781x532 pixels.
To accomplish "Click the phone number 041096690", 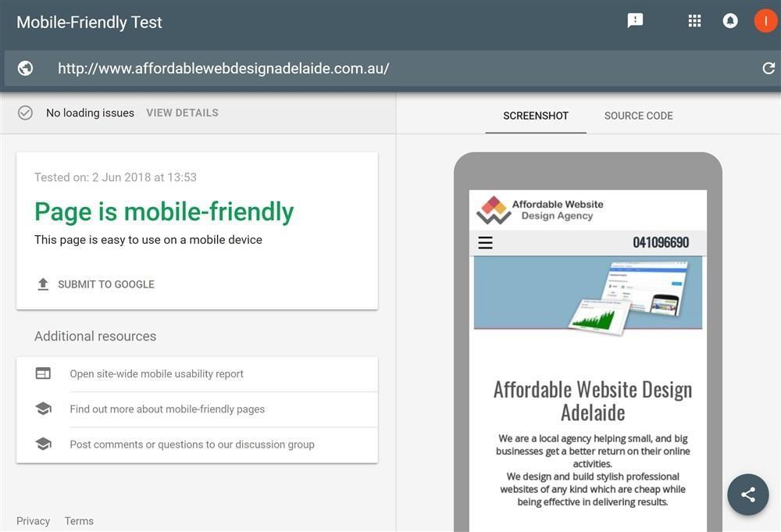I will click(x=661, y=243).
